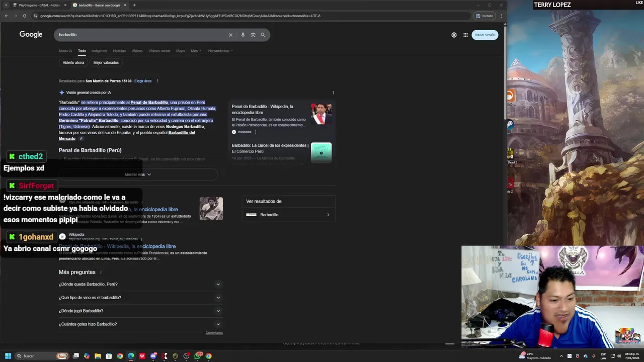The height and width of the screenshot is (362, 644).
Task: Select the Imágenes results tab
Action: [x=99, y=51]
